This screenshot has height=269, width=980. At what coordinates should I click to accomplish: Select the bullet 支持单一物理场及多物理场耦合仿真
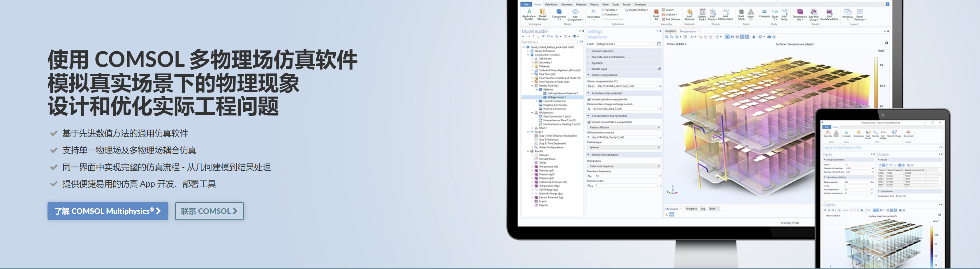[x=129, y=150]
